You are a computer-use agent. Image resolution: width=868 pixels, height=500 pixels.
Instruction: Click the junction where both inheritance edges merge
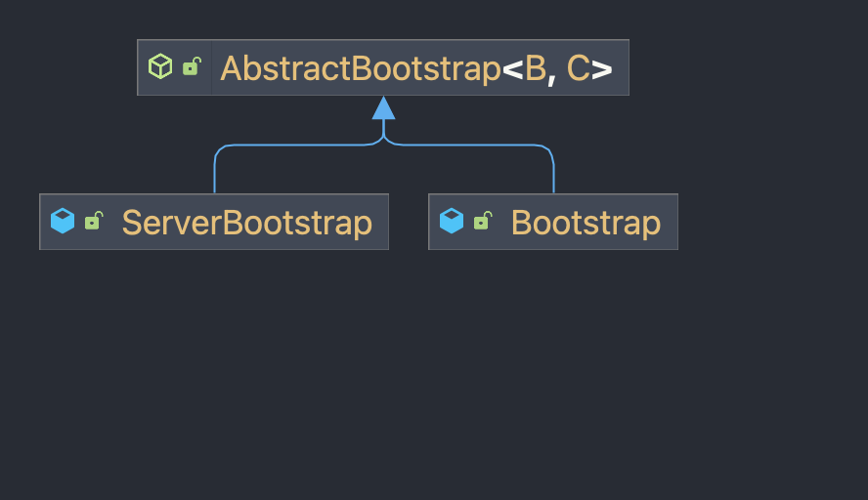point(383,137)
